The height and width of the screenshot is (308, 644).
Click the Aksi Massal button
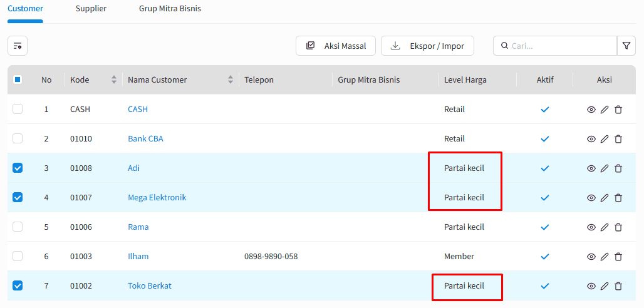336,46
